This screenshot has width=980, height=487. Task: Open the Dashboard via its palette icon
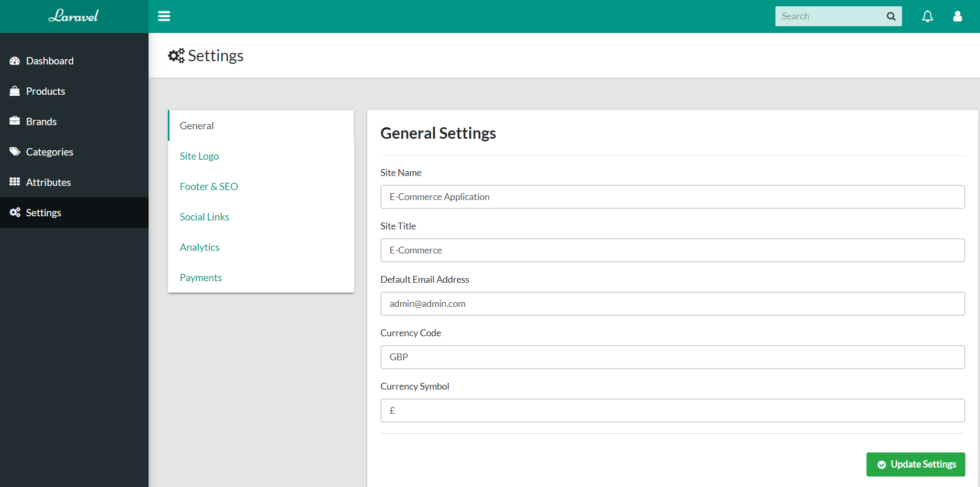[x=15, y=61]
